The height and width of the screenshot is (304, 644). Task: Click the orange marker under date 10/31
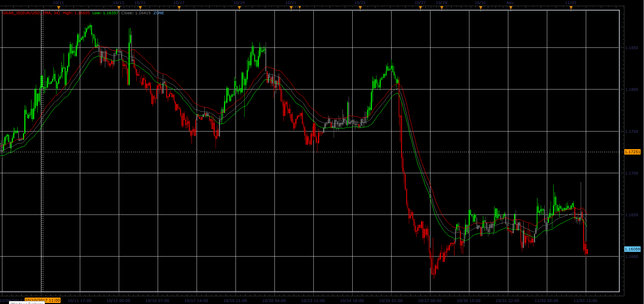click(481, 7)
